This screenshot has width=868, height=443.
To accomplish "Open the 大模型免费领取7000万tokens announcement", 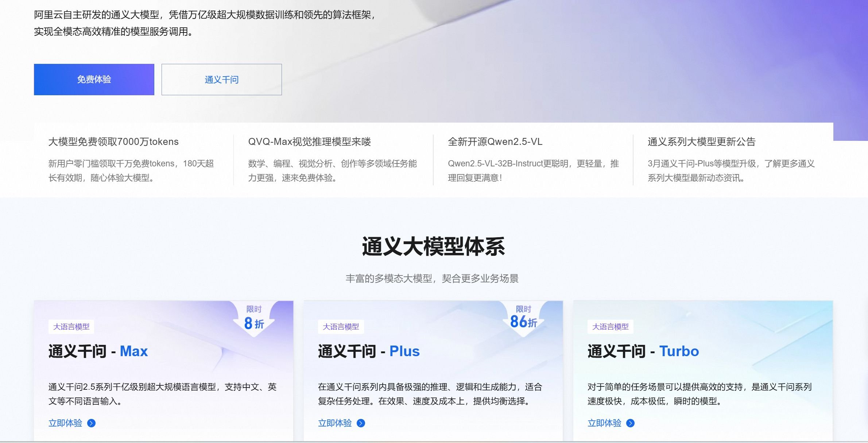I will tap(113, 142).
